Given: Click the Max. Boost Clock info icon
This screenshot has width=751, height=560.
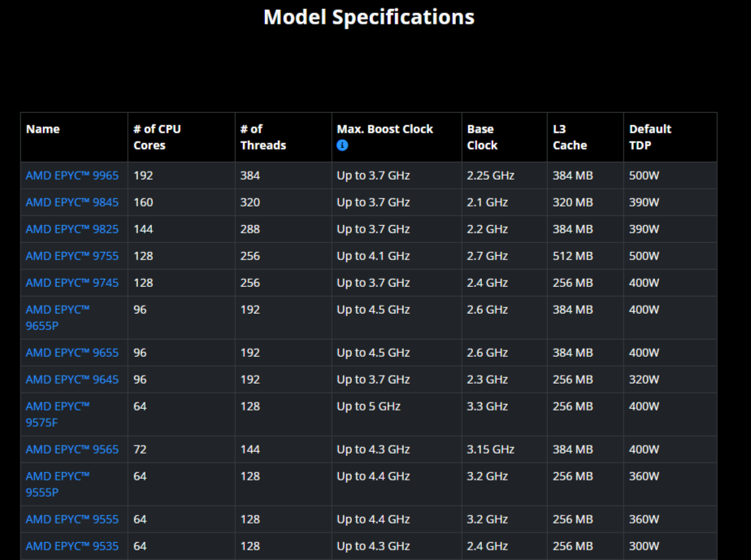Looking at the screenshot, I should pos(342,145).
